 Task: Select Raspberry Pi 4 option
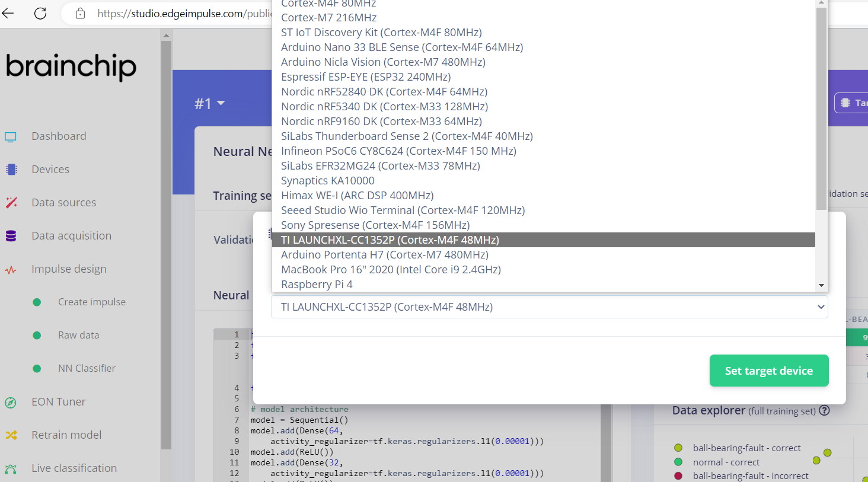pyautogui.click(x=544, y=285)
